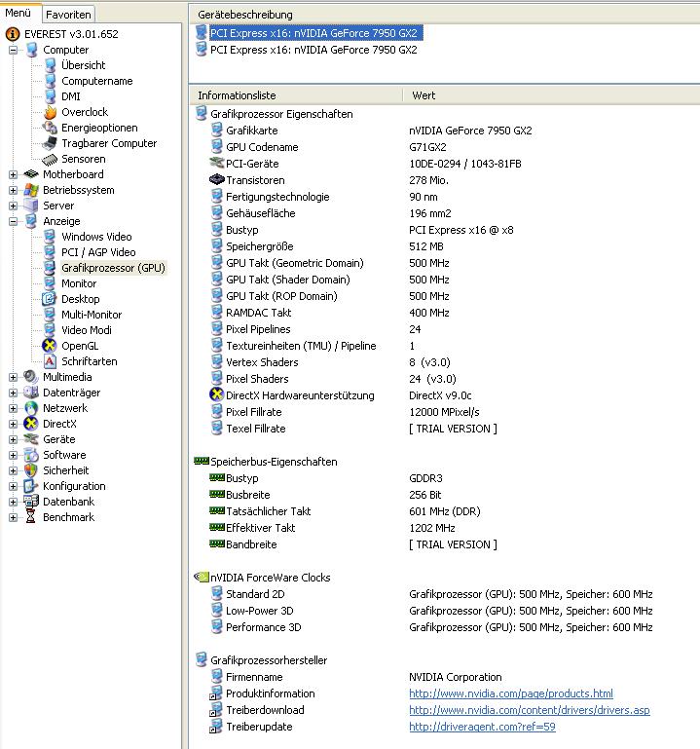Expand the Multimedia tree node
The width and height of the screenshot is (700, 749).
pyautogui.click(x=13, y=377)
